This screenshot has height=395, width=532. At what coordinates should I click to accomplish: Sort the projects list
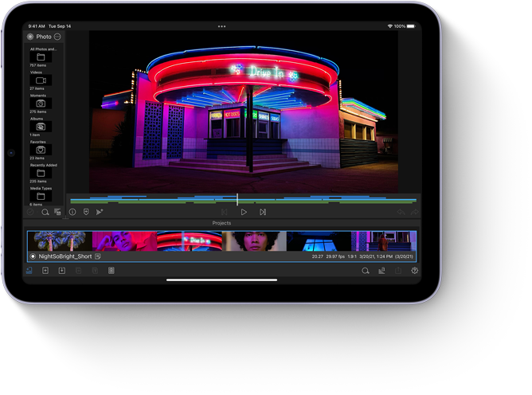tap(381, 271)
